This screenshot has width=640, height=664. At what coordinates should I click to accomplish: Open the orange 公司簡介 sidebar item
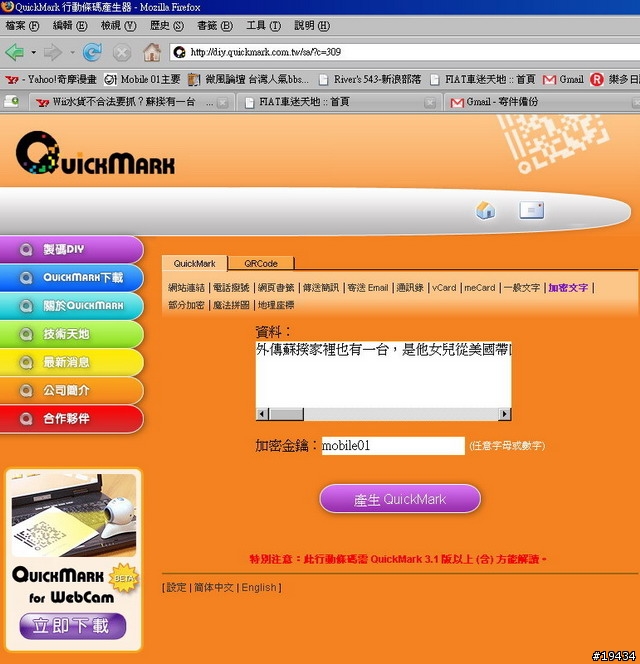click(x=71, y=390)
